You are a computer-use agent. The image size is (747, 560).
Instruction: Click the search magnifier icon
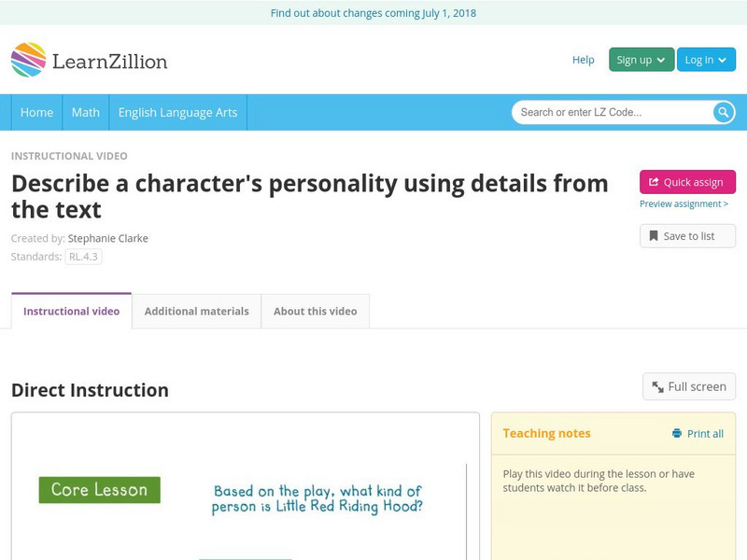pos(724,112)
